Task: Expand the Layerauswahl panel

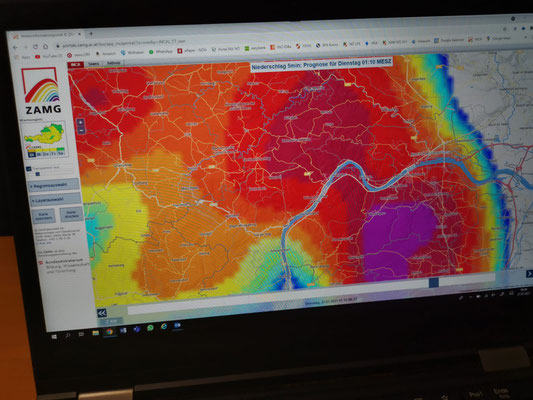Action: point(56,199)
